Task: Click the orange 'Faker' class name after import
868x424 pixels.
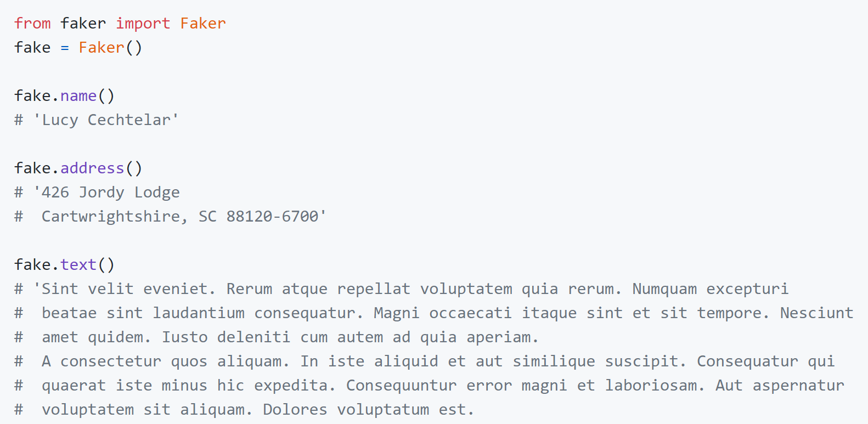Action: (203, 24)
